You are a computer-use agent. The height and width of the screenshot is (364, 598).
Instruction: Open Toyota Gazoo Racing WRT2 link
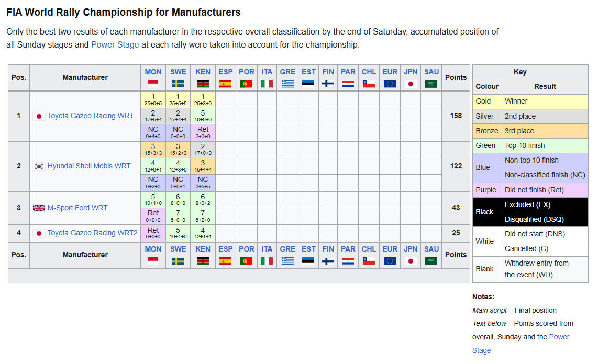pyautogui.click(x=92, y=233)
